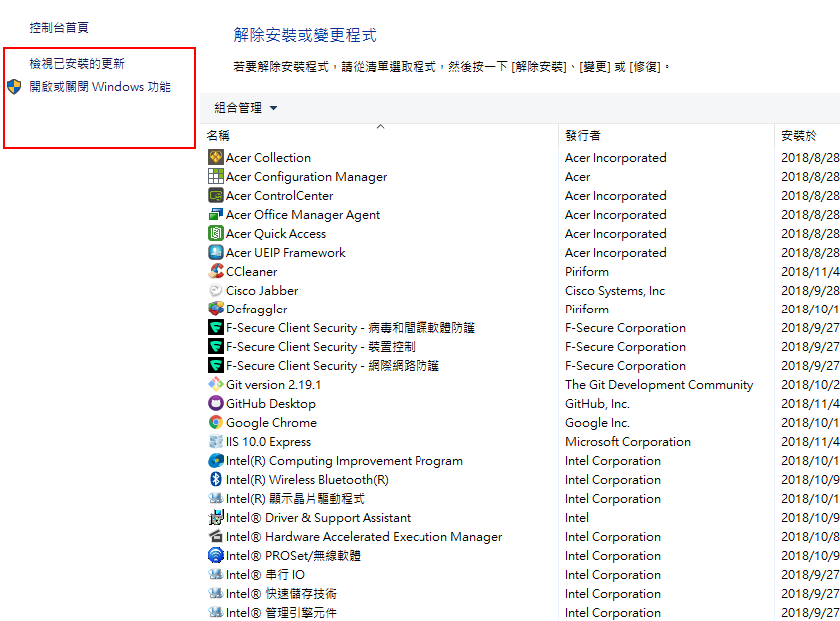Select the Git version 2.19.1 program name
The width and height of the screenshot is (840, 621).
(274, 385)
